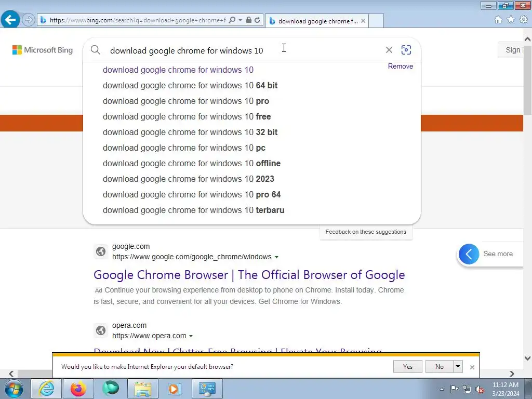This screenshot has width=532, height=399.
Task: Click the opera.com site name text
Action: 129,325
